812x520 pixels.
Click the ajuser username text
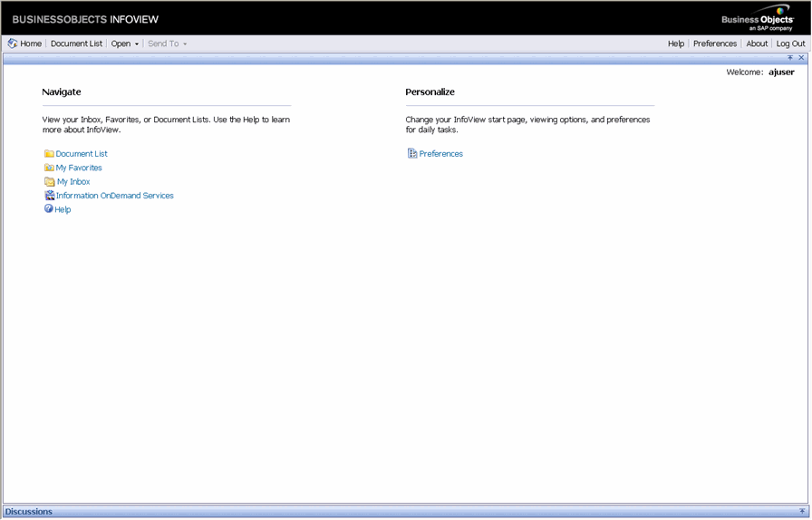781,72
